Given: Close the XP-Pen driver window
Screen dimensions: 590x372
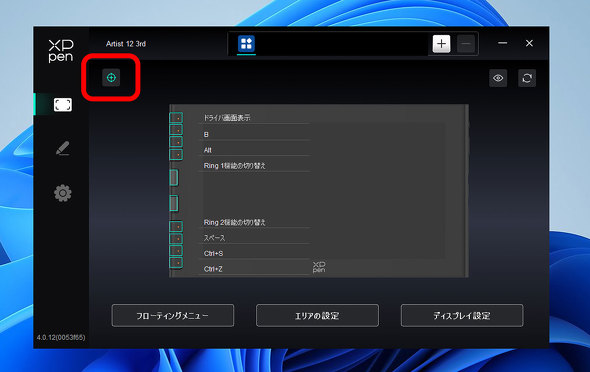Looking at the screenshot, I should click(529, 43).
